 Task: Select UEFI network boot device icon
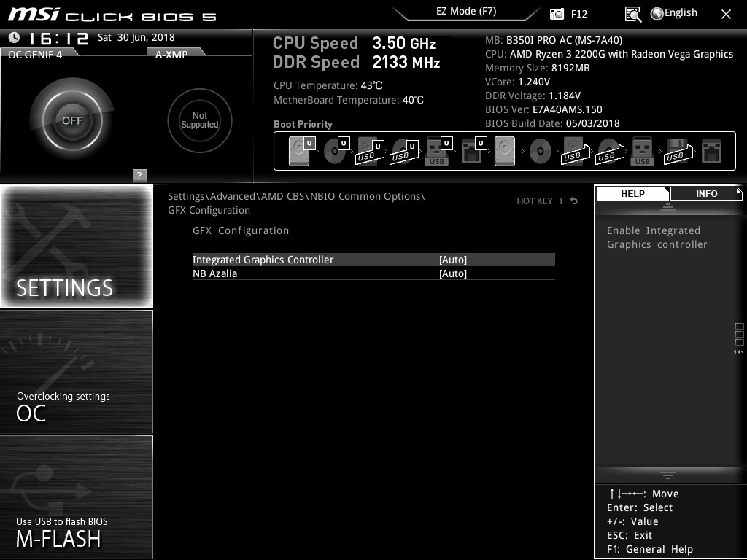(x=473, y=151)
